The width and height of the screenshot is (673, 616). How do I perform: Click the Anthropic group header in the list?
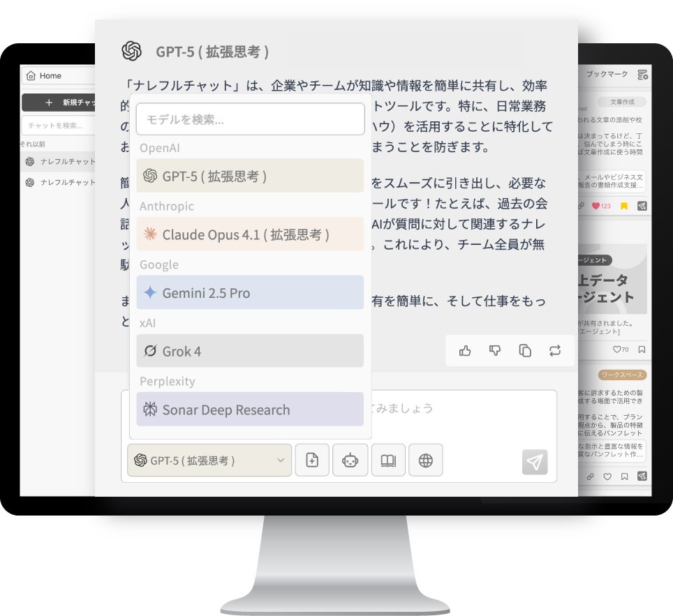pyautogui.click(x=167, y=206)
